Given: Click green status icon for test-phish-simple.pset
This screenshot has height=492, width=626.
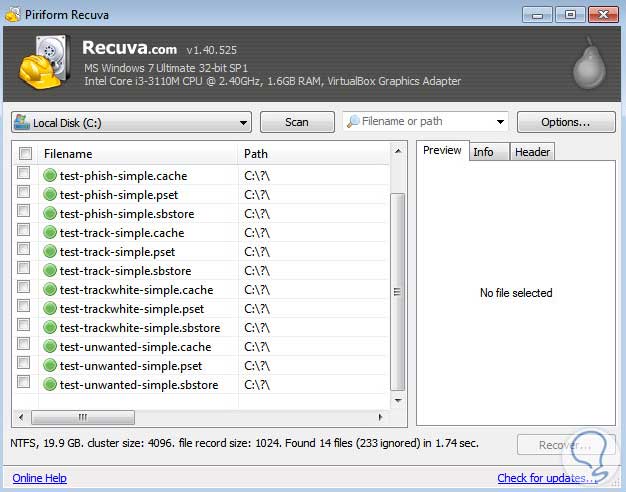Looking at the screenshot, I should click(50, 194).
